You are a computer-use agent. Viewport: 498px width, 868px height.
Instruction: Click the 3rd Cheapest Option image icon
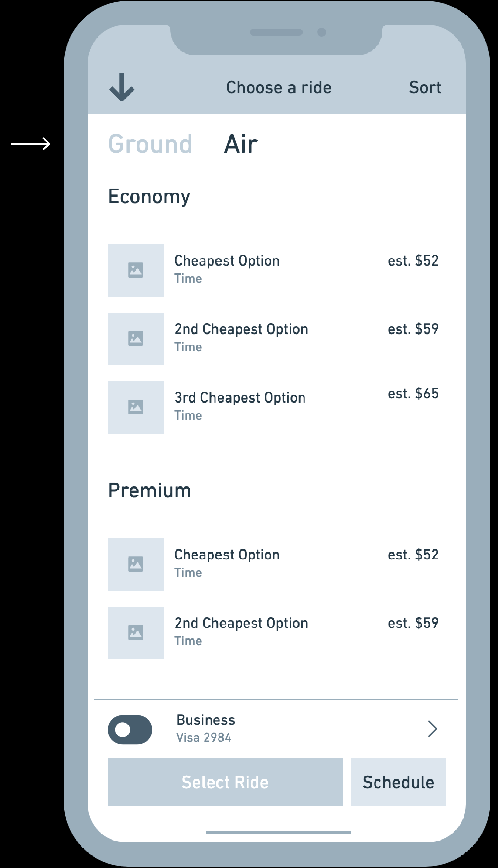[136, 407]
